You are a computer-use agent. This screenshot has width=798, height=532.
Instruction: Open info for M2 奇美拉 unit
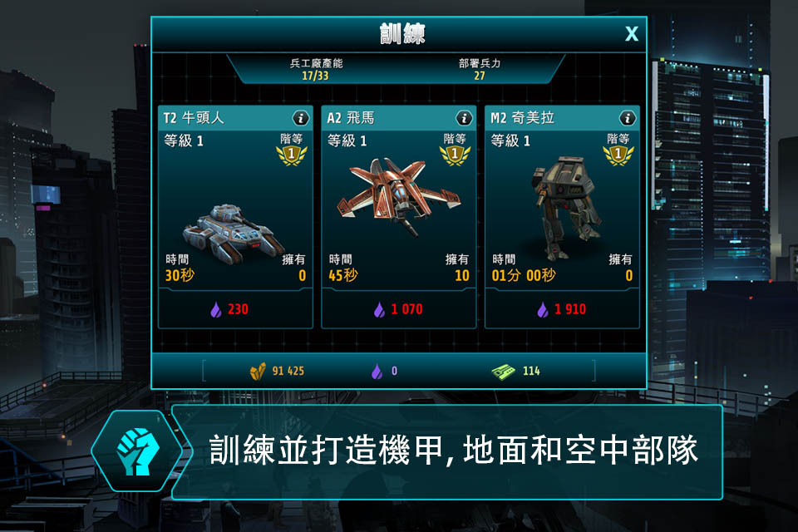tap(627, 119)
